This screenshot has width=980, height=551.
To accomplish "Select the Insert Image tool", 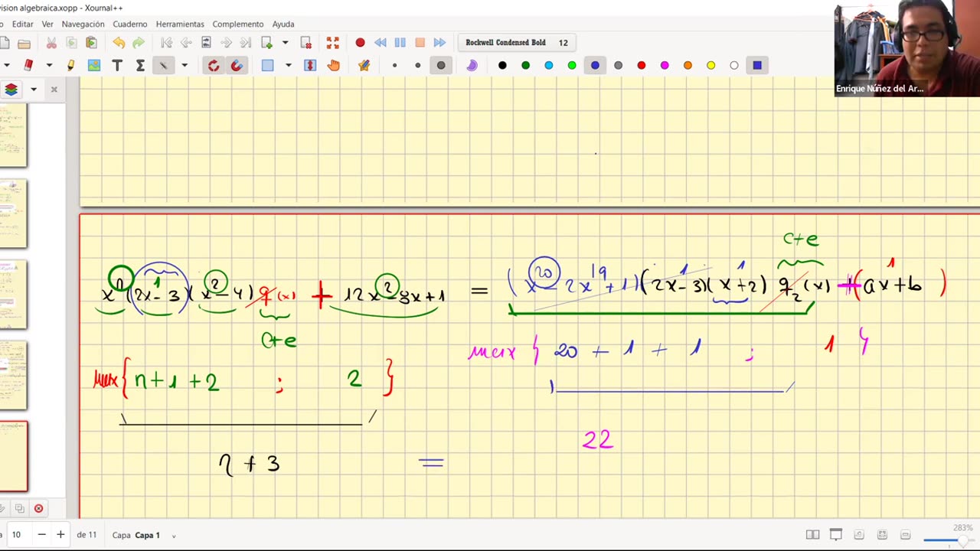I will 94,66.
